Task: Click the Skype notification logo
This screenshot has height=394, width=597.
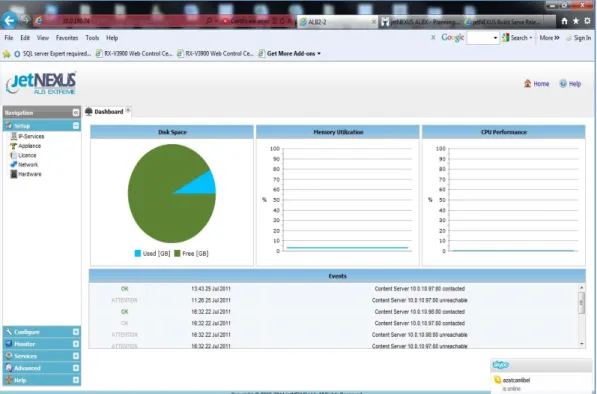Action: (501, 365)
